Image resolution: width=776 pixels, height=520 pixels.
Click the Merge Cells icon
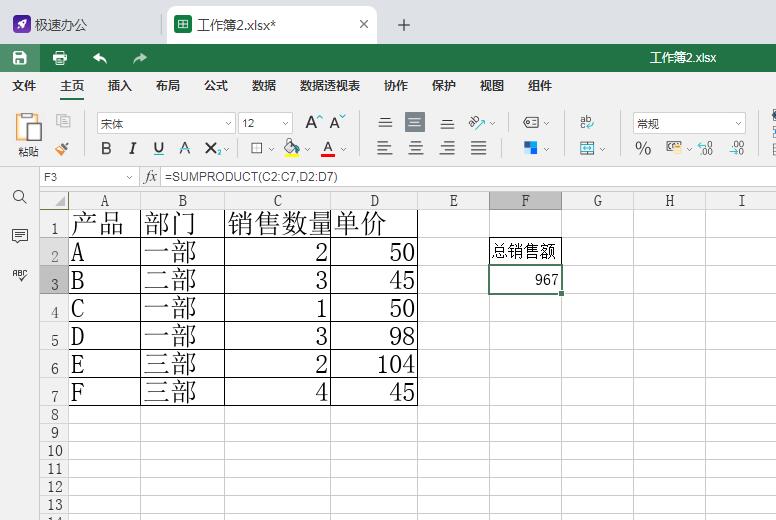tap(587, 148)
